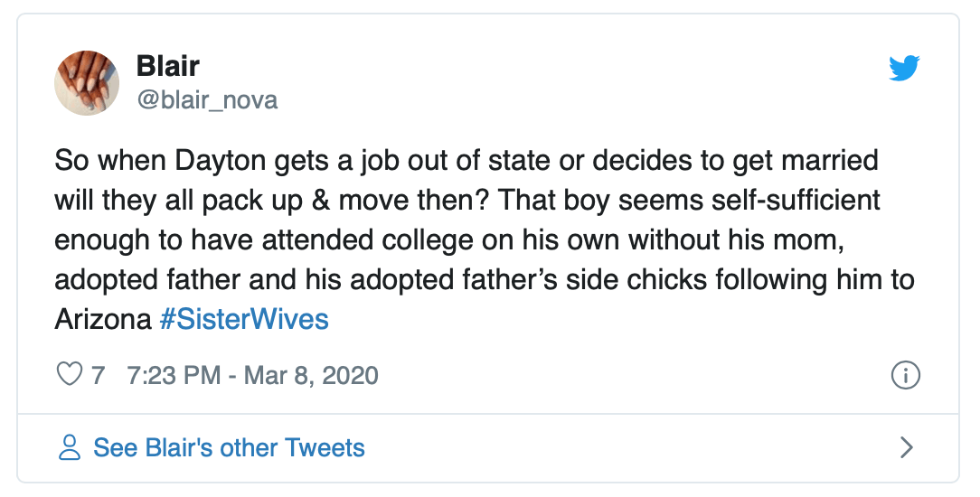Open the Twitter Ads info icon
Screen dimensions: 980x497
click(906, 374)
